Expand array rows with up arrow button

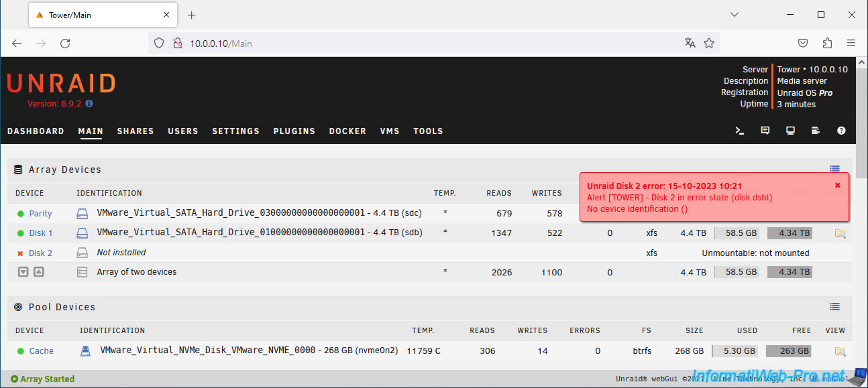pyautogui.click(x=39, y=272)
